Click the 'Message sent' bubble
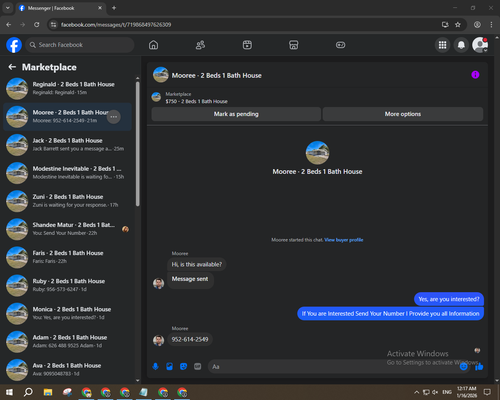The image size is (500, 400). [x=190, y=279]
